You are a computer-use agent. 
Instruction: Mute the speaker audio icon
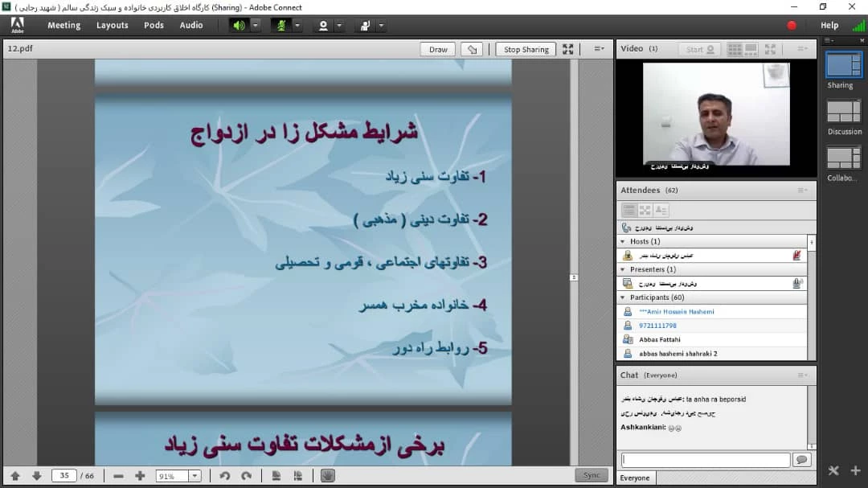click(x=239, y=25)
